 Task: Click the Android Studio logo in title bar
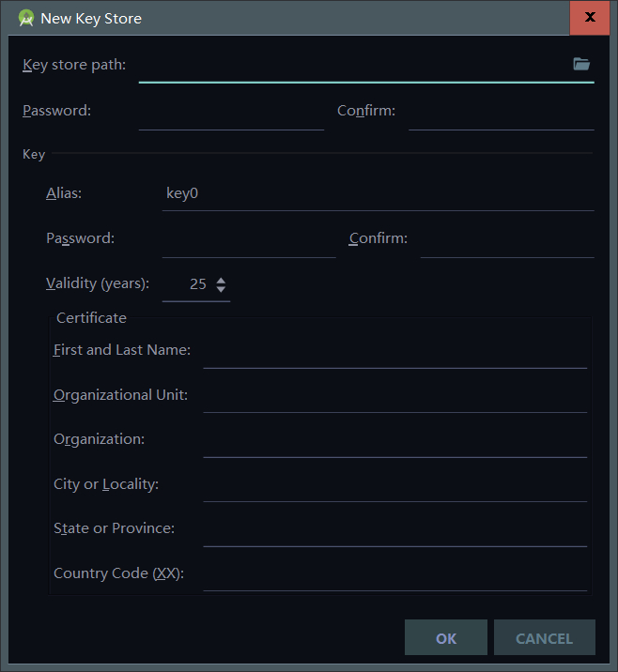coord(26,19)
